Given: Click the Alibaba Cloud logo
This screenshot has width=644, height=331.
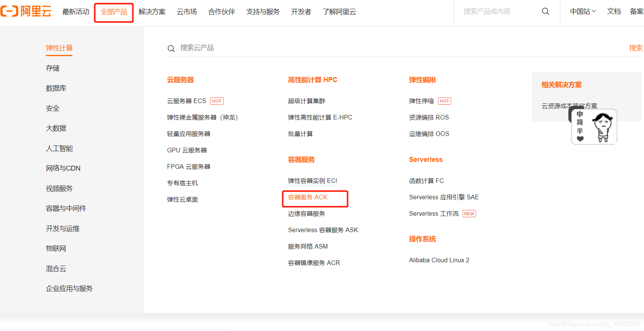Looking at the screenshot, I should point(26,11).
